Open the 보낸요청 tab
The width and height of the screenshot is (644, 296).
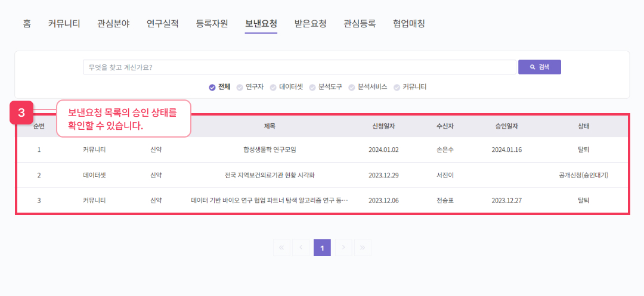pyautogui.click(x=261, y=23)
